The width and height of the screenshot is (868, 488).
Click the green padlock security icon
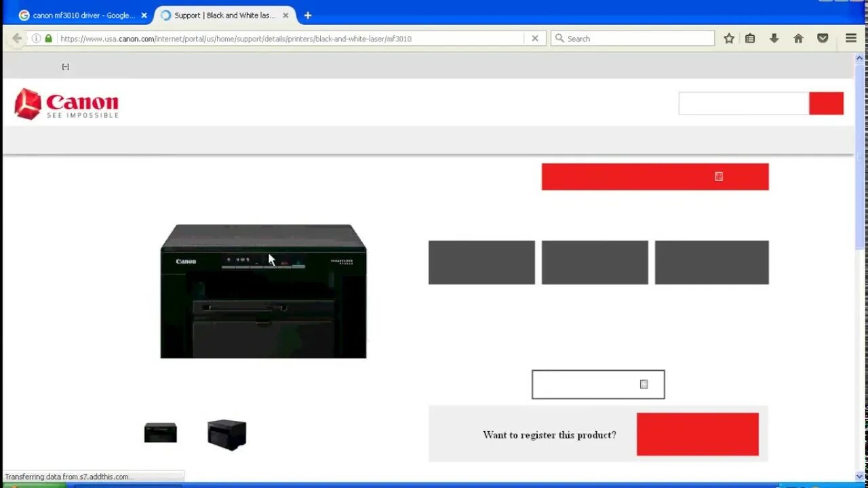click(48, 39)
